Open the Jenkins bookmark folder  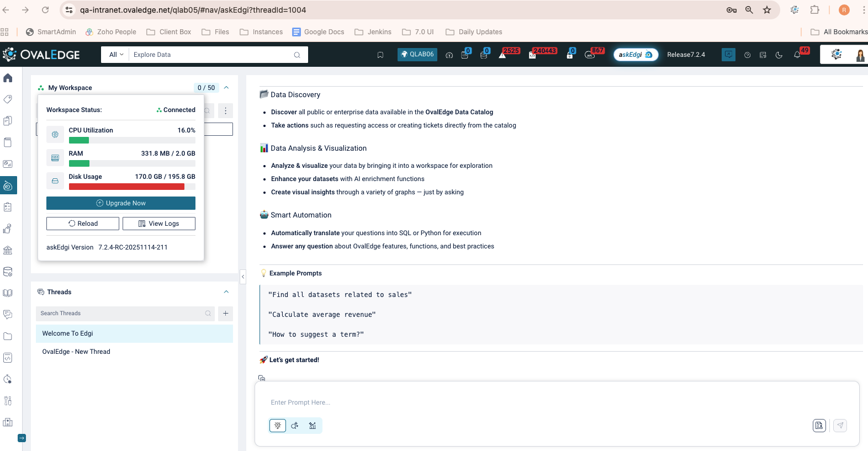[373, 32]
